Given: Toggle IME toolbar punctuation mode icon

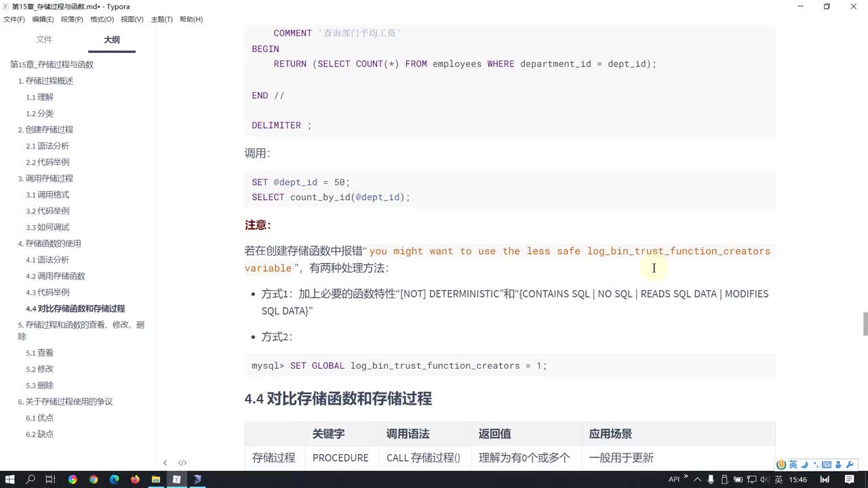Looking at the screenshot, I should (x=815, y=465).
